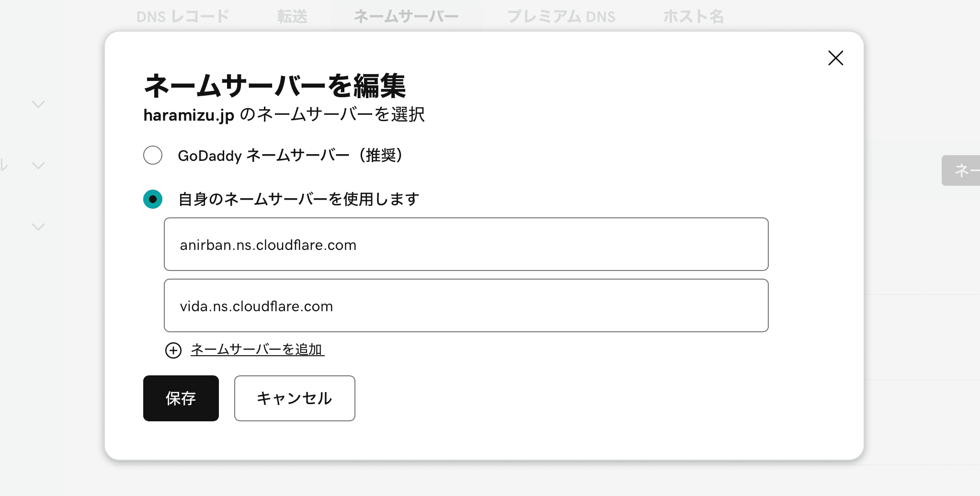Select the use own nameservers radio button
The width and height of the screenshot is (980, 496).
153,199
